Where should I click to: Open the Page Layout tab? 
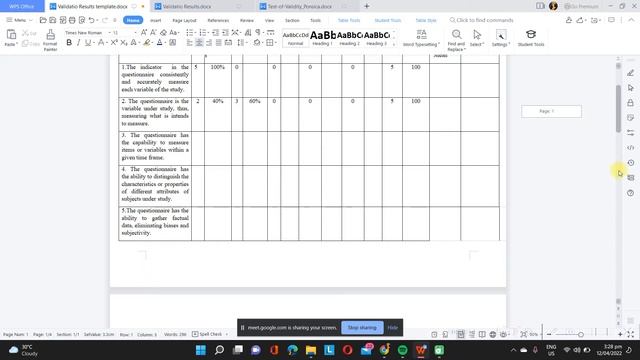point(184,20)
